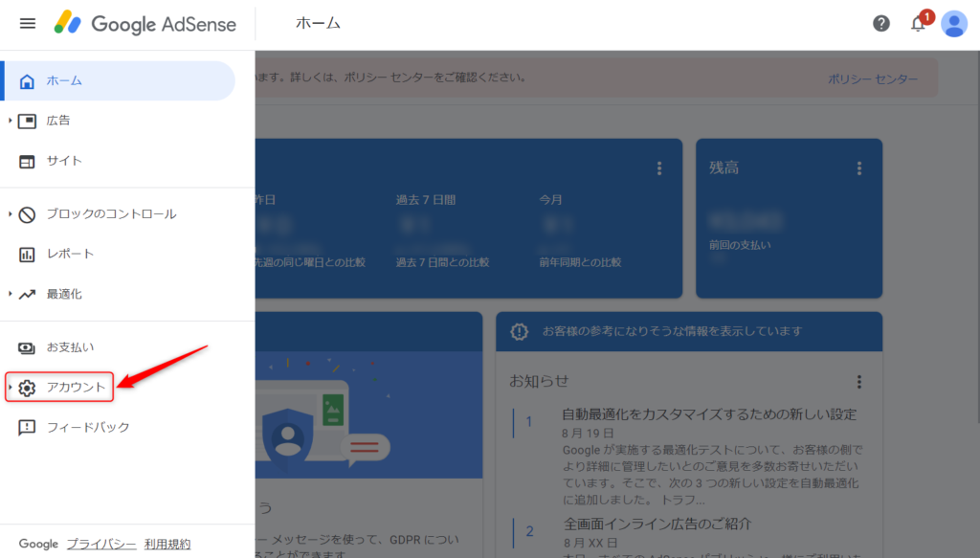The height and width of the screenshot is (558, 980).
Task: Open the ポリシー センター link
Action: [x=873, y=79]
